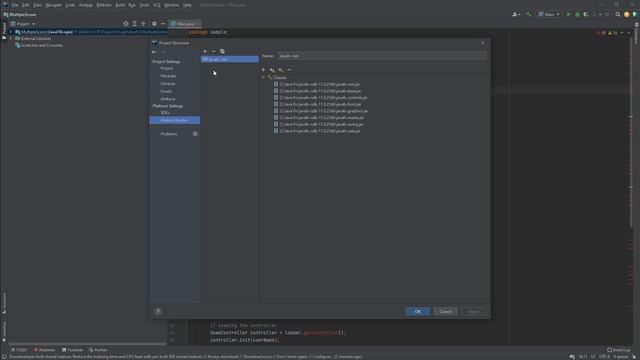Click the warnings count indicator in editor
Viewport: 640px width, 360px height.
(x=613, y=33)
